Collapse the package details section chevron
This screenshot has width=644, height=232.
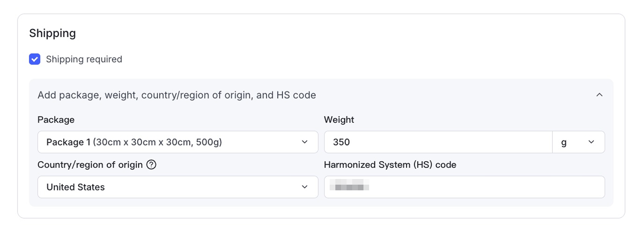pos(599,95)
